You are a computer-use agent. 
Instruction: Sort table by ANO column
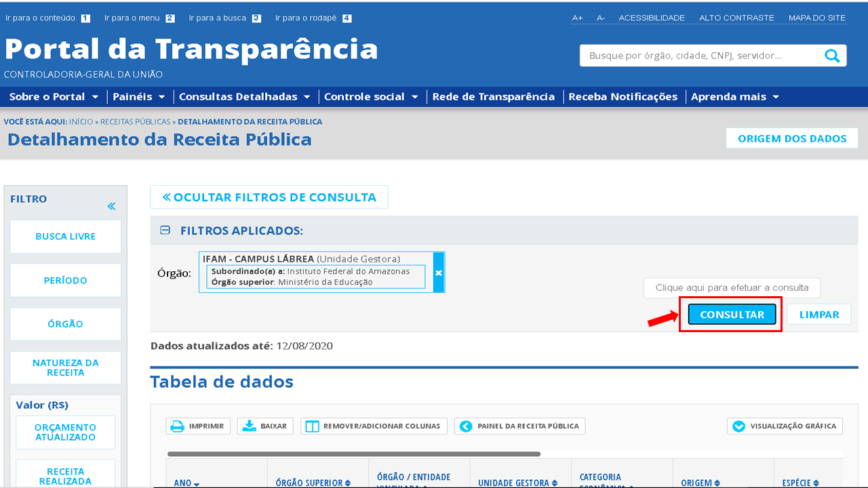(186, 483)
